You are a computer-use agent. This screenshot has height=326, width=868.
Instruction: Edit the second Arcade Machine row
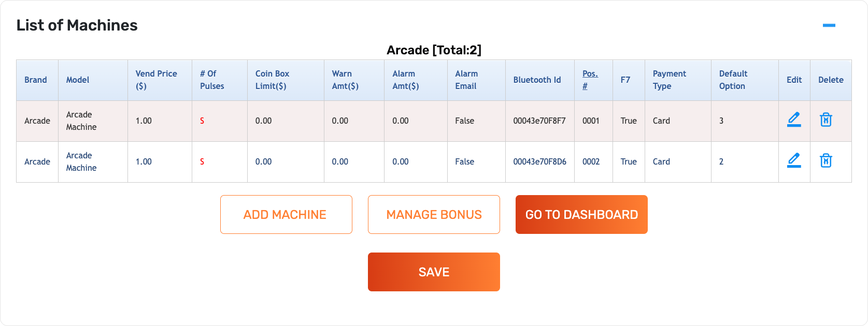[x=794, y=160]
